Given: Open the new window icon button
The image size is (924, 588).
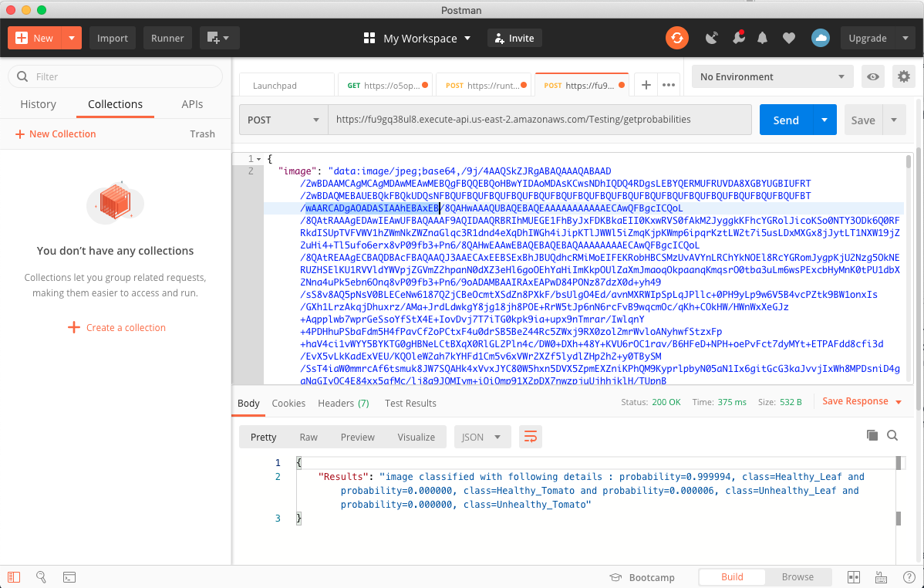Looking at the screenshot, I should [218, 39].
